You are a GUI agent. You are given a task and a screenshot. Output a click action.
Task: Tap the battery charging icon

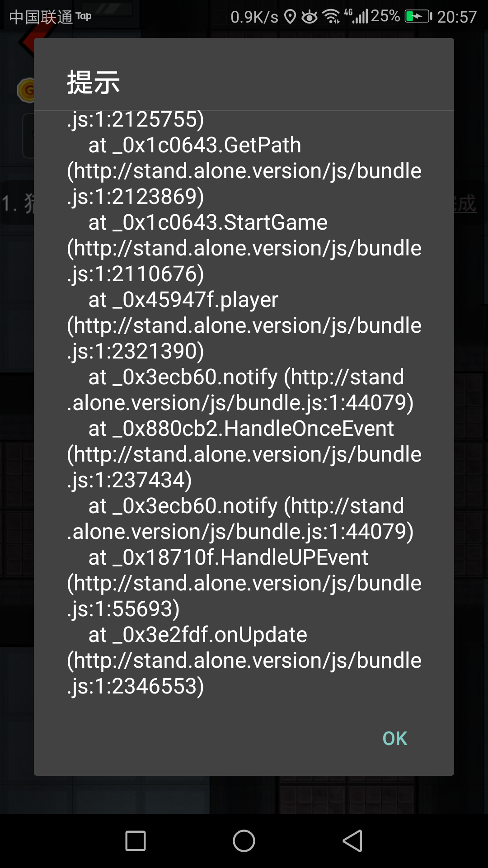(x=418, y=17)
